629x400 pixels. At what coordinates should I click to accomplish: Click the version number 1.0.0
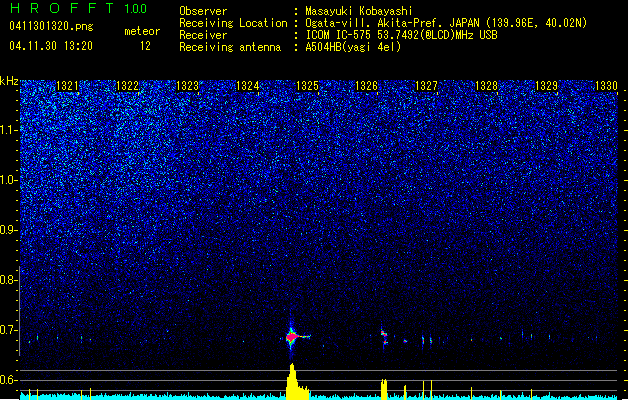(x=135, y=8)
